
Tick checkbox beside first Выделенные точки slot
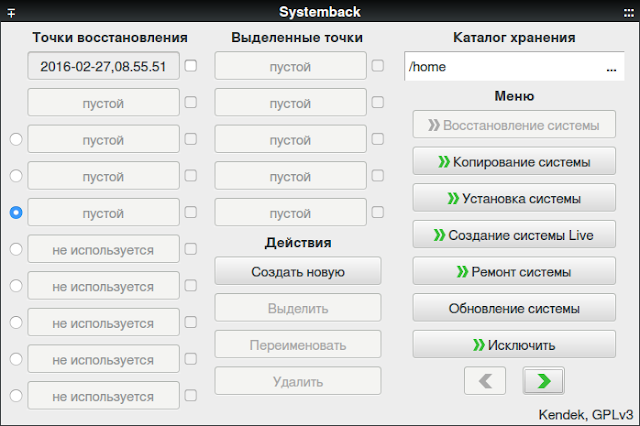[x=378, y=66]
